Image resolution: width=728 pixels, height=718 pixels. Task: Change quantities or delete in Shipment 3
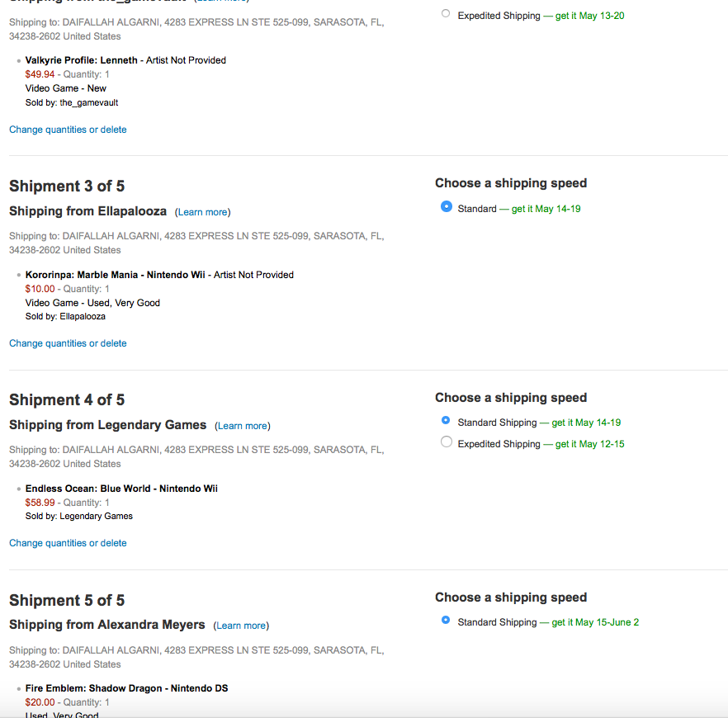tap(68, 343)
